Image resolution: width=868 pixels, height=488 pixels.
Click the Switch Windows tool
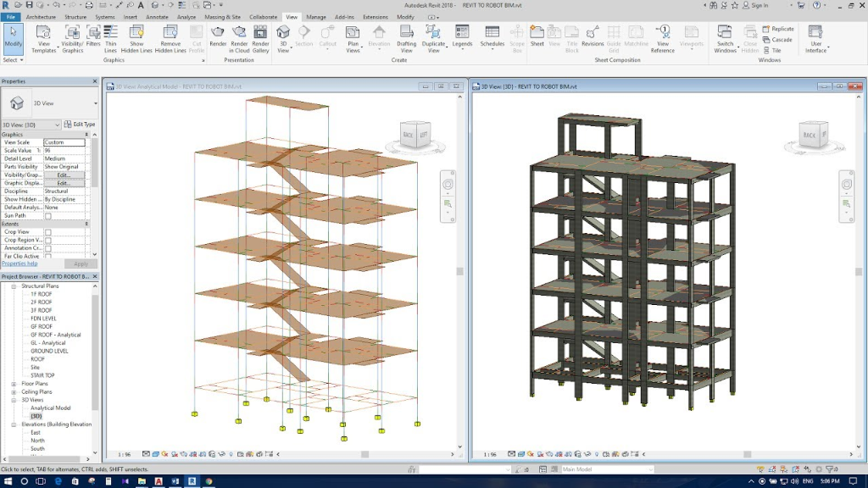(725, 39)
